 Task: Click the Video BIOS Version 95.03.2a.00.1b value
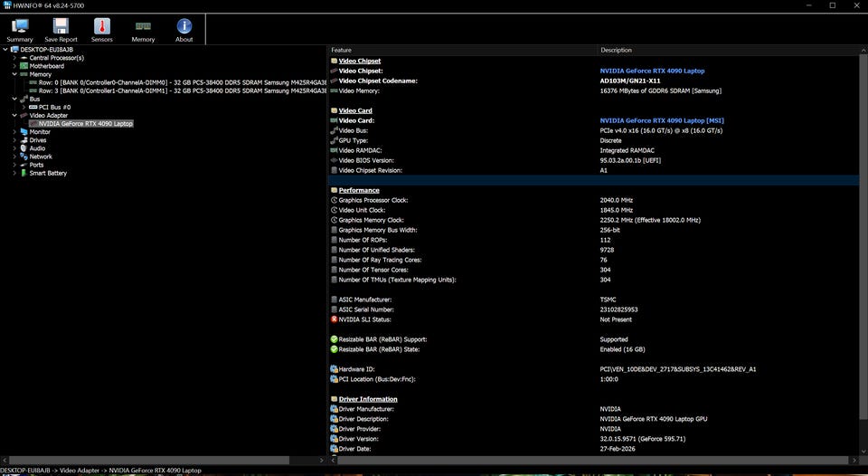pos(630,161)
